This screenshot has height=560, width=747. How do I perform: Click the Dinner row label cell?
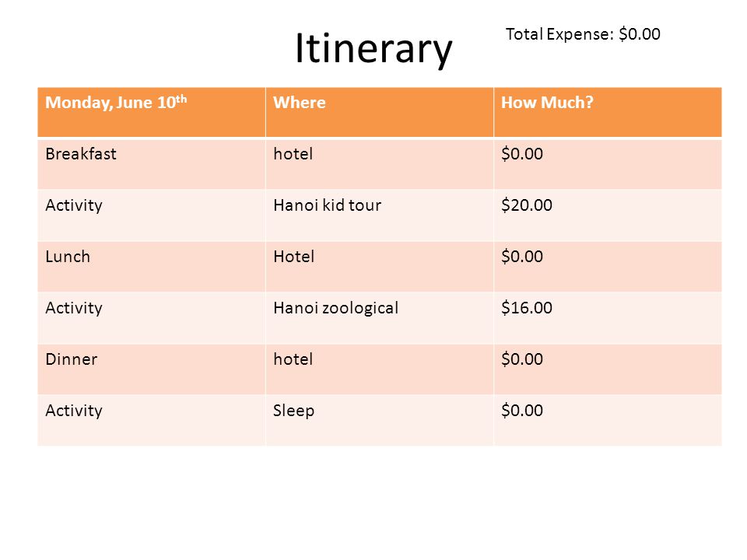click(x=152, y=369)
